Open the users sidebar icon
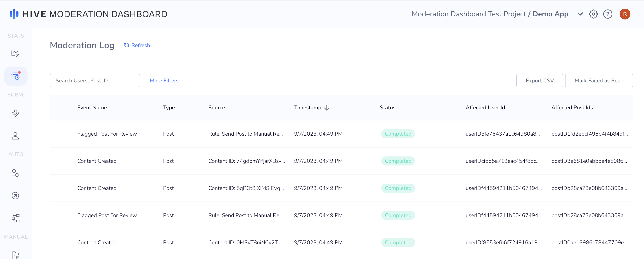Image resolution: width=644 pixels, height=259 pixels. point(16,136)
